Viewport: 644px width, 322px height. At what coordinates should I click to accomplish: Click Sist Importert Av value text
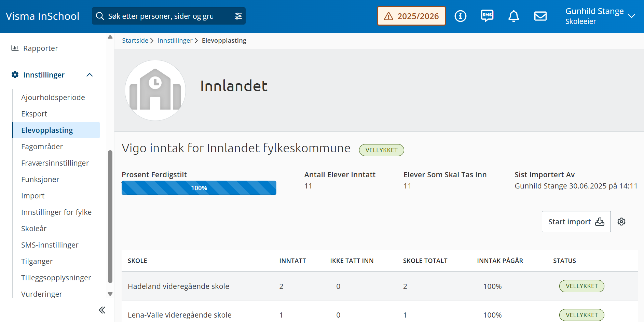(576, 186)
